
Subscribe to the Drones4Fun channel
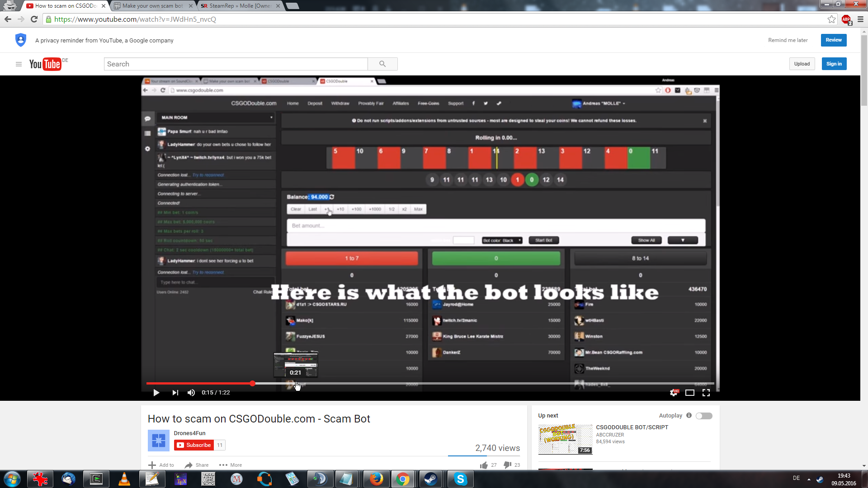tap(193, 445)
